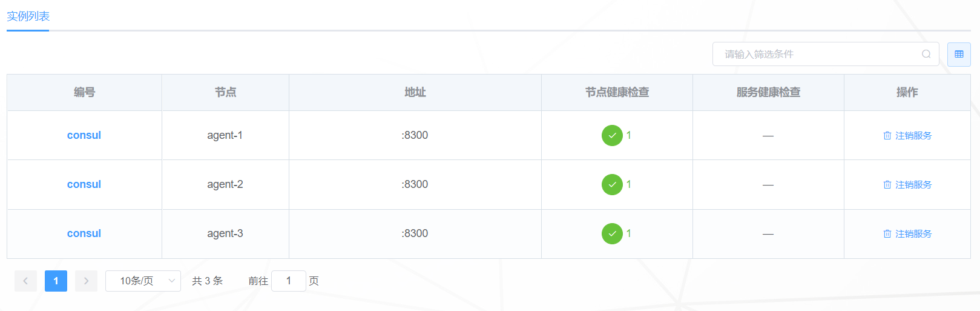Click trash icon in agent-1 row

(887, 136)
